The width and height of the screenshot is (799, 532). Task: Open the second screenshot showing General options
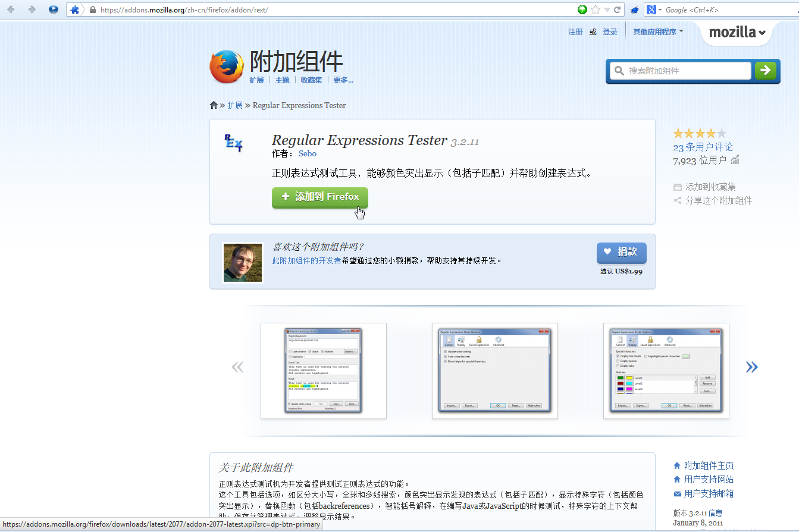(495, 371)
